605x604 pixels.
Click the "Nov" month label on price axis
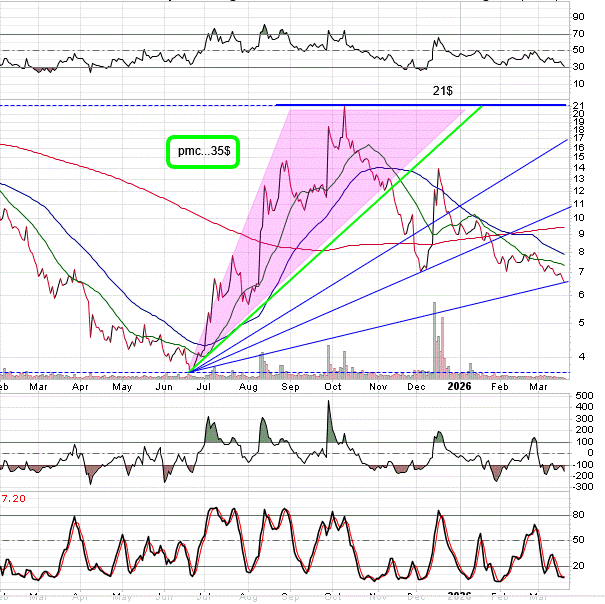click(x=377, y=385)
